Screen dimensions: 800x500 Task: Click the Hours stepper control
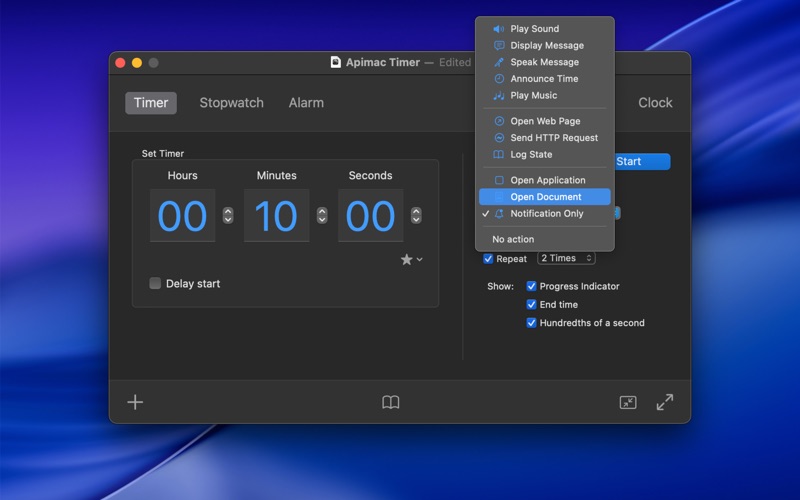[x=228, y=215]
